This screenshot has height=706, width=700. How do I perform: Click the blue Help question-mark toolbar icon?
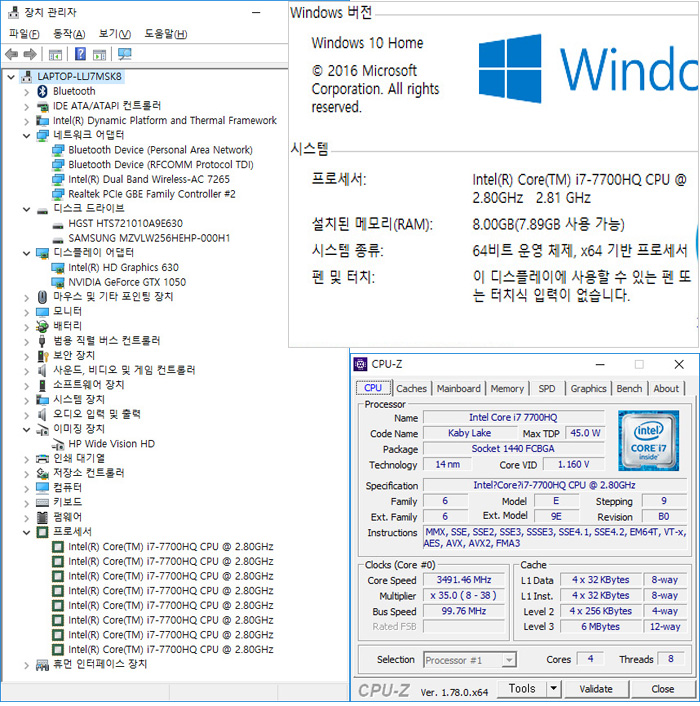pyautogui.click(x=80, y=54)
